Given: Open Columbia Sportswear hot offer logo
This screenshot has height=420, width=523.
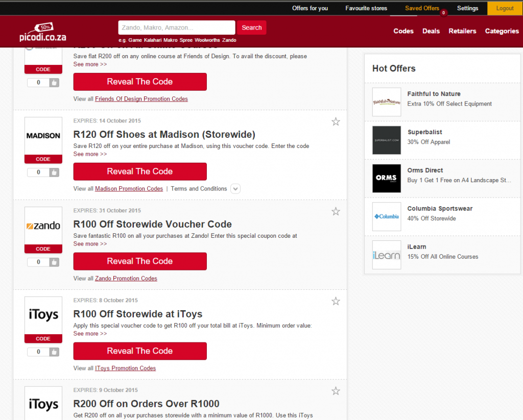Looking at the screenshot, I should [x=387, y=217].
